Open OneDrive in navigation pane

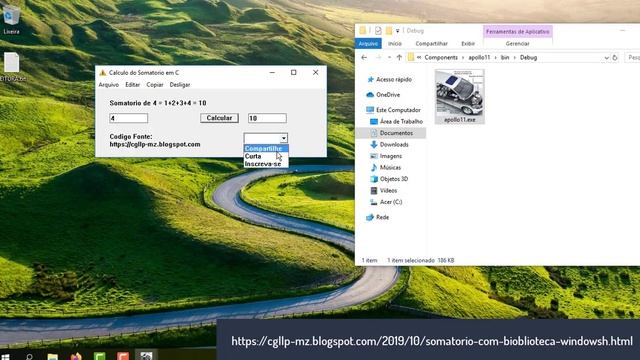pyautogui.click(x=383, y=95)
